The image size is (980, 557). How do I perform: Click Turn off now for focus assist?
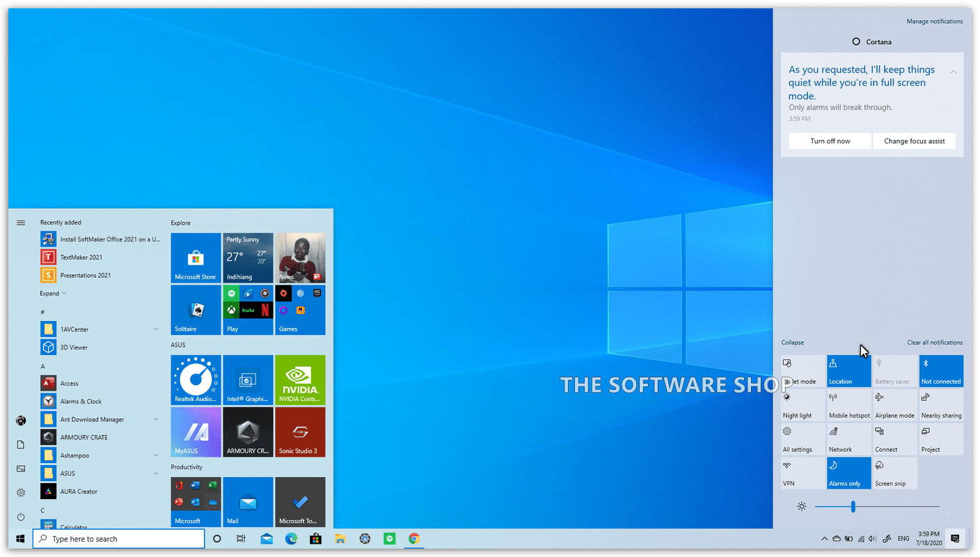(x=830, y=141)
